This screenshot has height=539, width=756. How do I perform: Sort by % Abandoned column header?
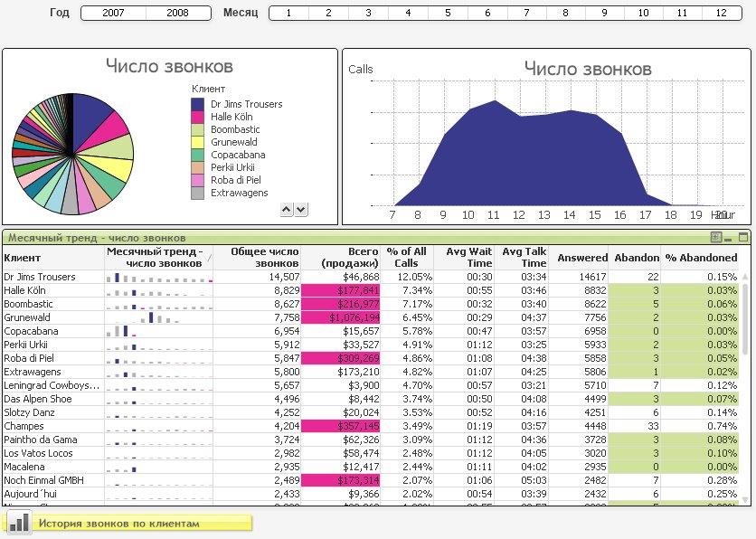tap(702, 258)
